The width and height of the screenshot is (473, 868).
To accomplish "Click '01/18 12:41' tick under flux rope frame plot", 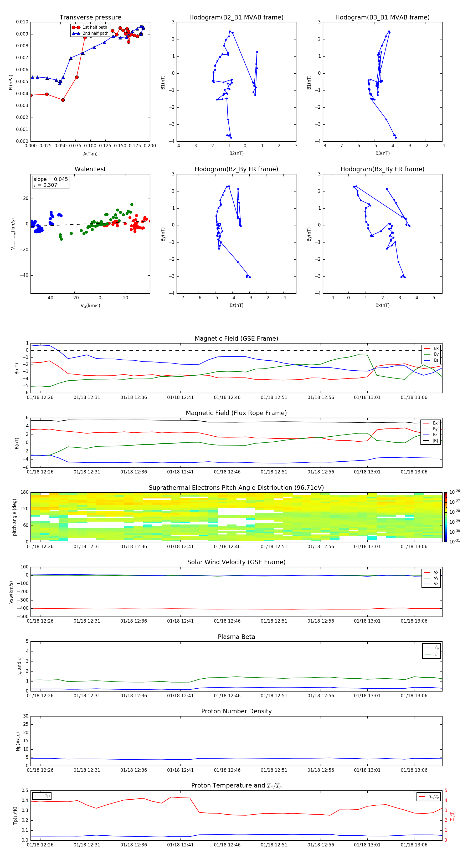I will [x=181, y=472].
